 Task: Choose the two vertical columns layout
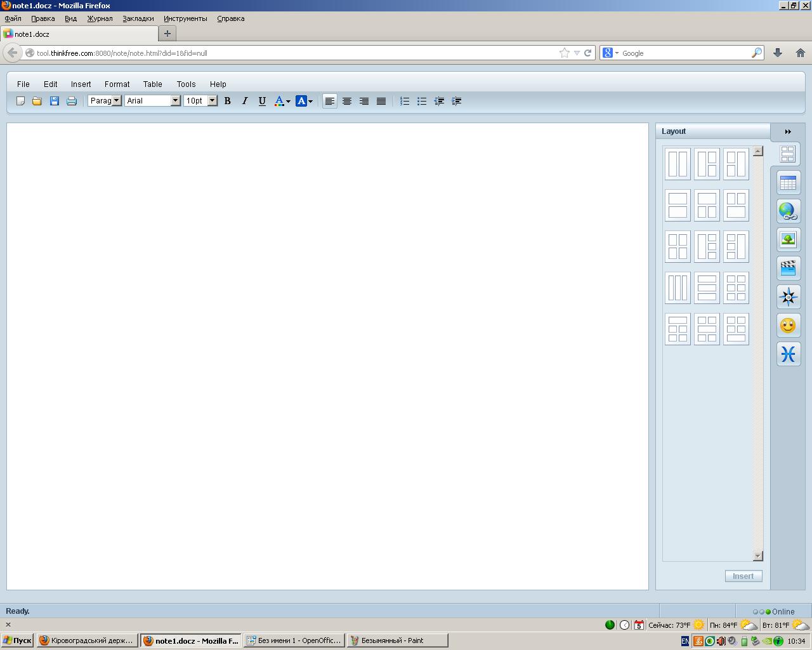click(x=678, y=164)
